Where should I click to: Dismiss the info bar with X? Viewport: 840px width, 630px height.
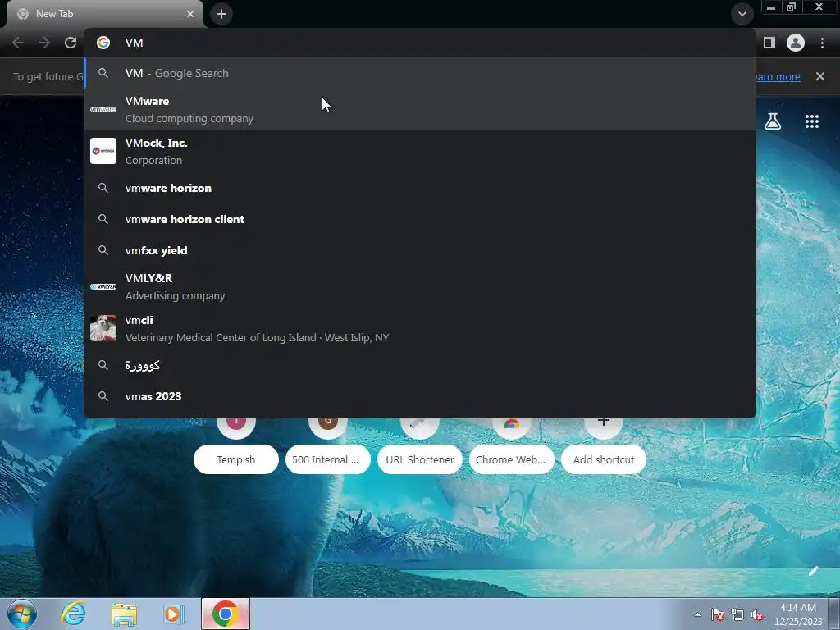(820, 76)
